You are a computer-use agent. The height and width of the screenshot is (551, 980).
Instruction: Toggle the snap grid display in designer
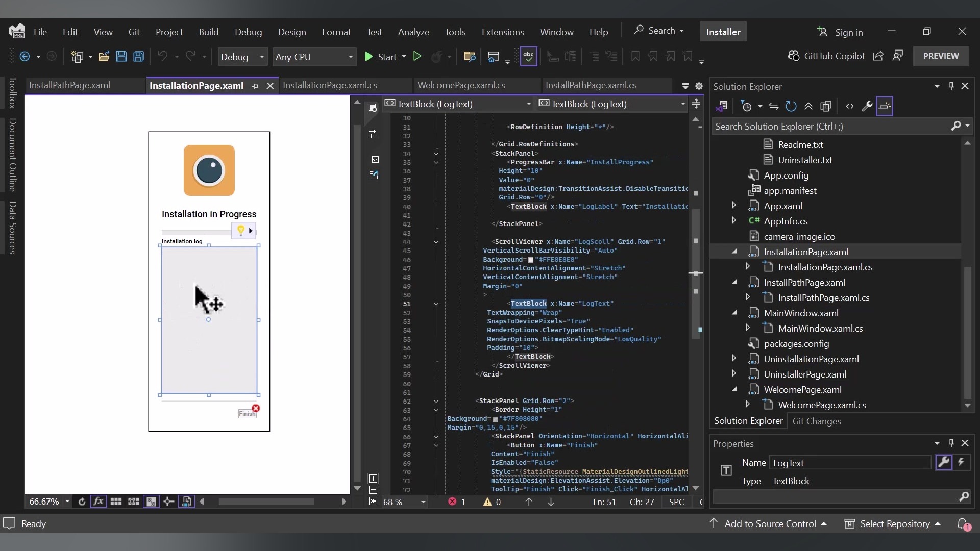pyautogui.click(x=116, y=502)
